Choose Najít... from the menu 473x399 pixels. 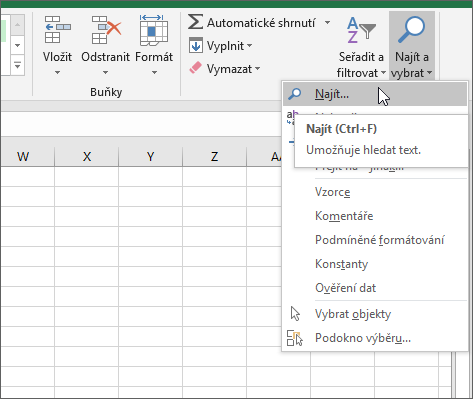(x=375, y=94)
